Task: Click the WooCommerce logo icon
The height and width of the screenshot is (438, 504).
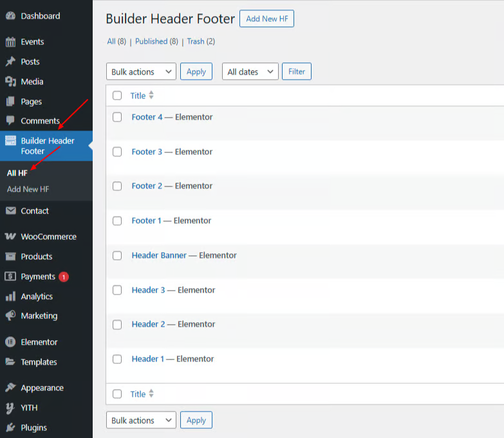Action: 10,237
